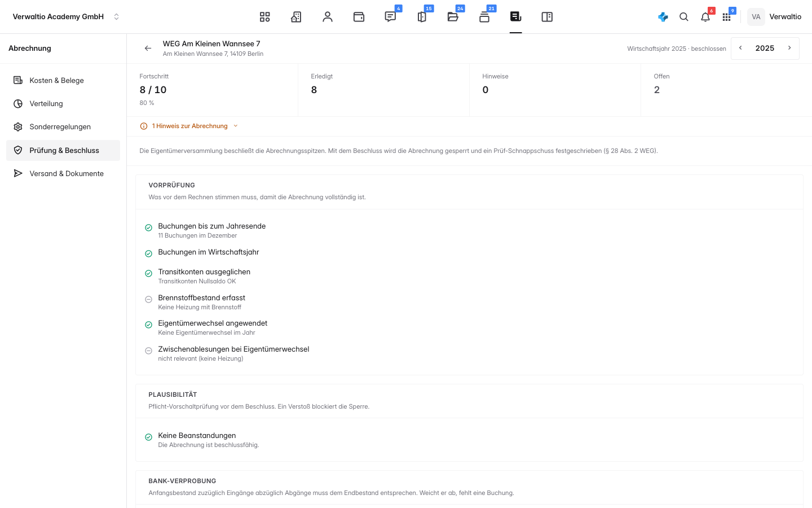Image resolution: width=812 pixels, height=508 pixels.
Task: Open the dashboard grid icon
Action: coord(265,17)
